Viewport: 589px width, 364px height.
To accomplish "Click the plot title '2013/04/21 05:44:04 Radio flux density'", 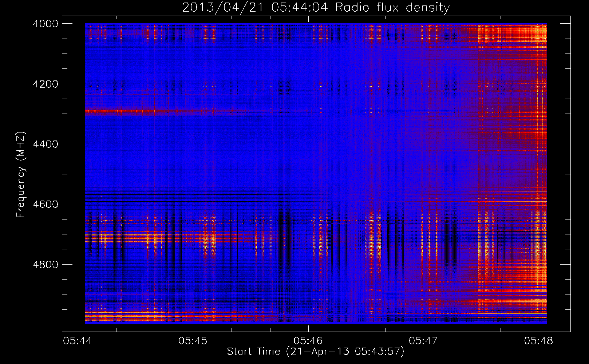I will [316, 8].
